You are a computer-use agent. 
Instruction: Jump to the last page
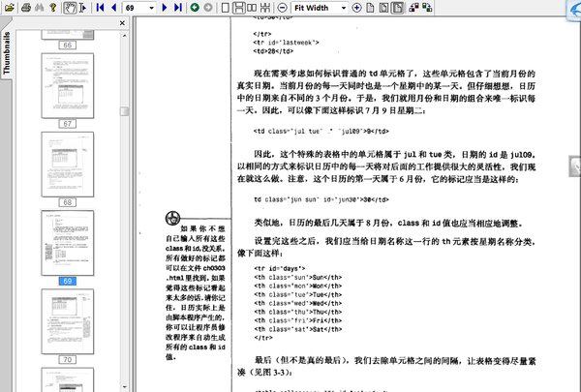pyautogui.click(x=178, y=8)
